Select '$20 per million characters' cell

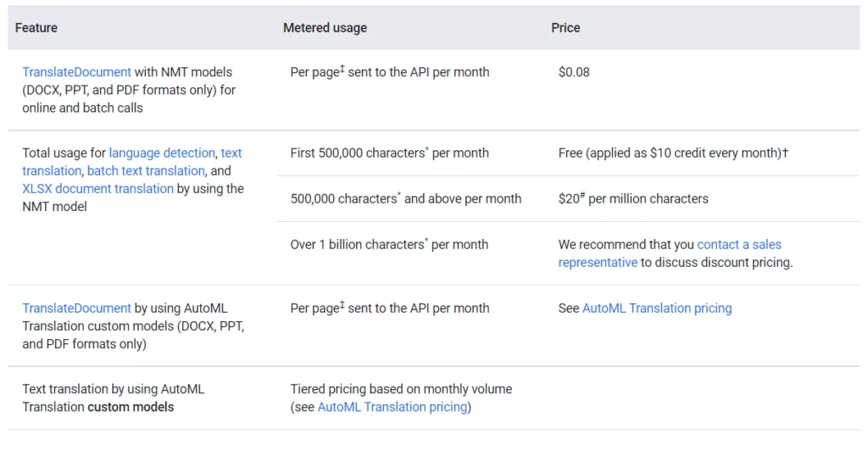pos(633,198)
